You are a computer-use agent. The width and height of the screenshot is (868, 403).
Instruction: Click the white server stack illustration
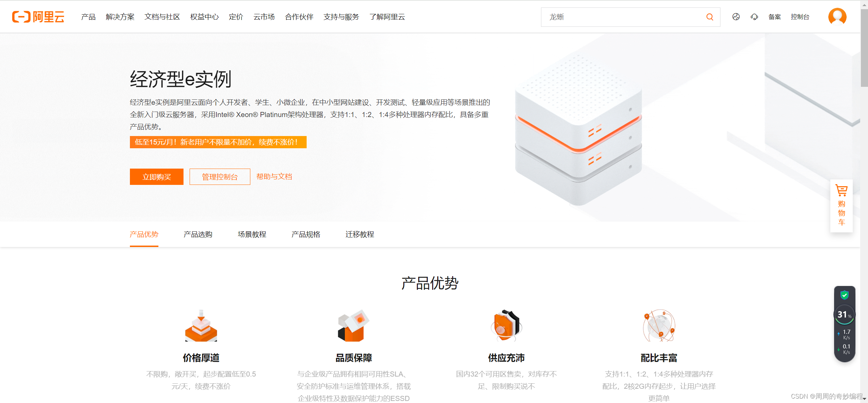[x=578, y=131]
